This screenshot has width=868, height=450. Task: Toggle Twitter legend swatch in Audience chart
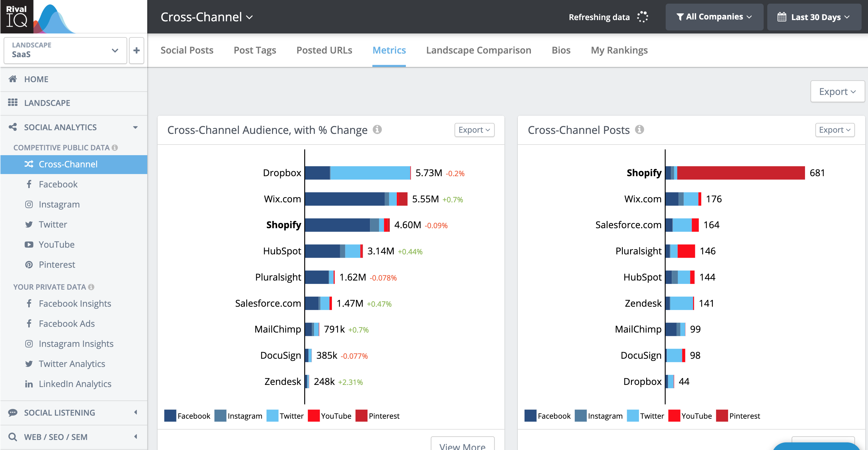click(x=272, y=416)
